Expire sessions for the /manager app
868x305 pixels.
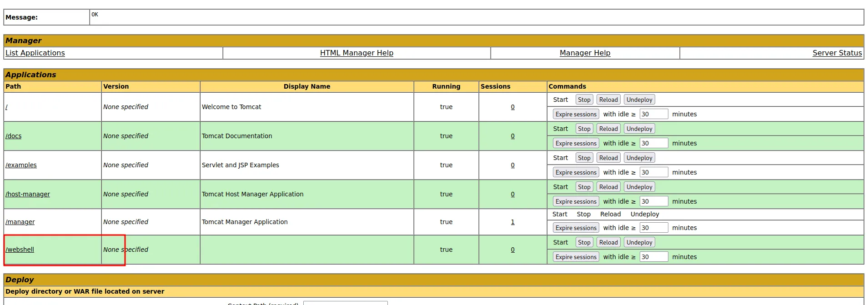coord(576,228)
